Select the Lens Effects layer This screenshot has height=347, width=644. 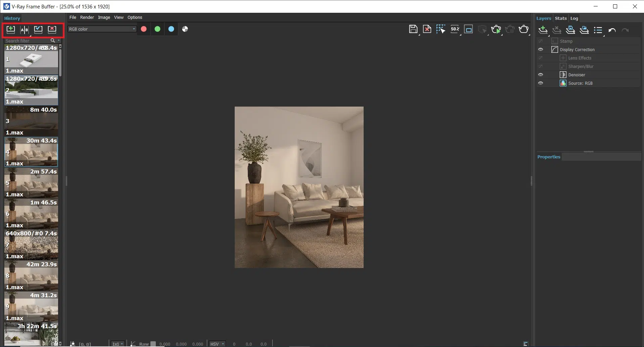[580, 58]
